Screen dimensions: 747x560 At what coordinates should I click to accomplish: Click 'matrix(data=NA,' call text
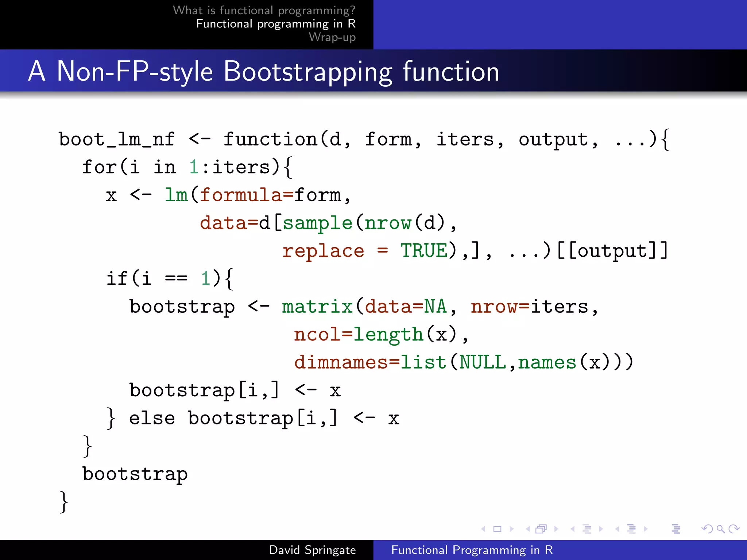pyautogui.click(x=368, y=307)
